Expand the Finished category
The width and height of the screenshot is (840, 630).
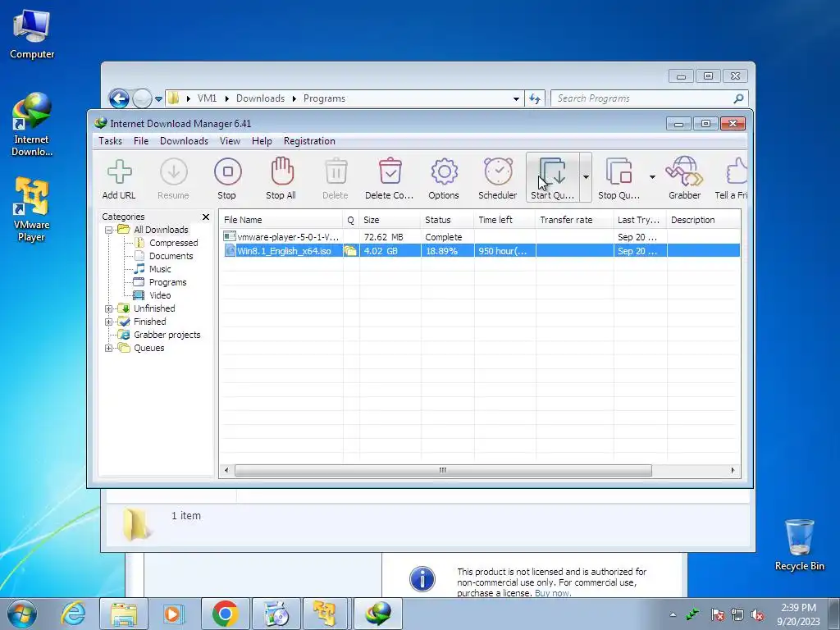point(109,322)
